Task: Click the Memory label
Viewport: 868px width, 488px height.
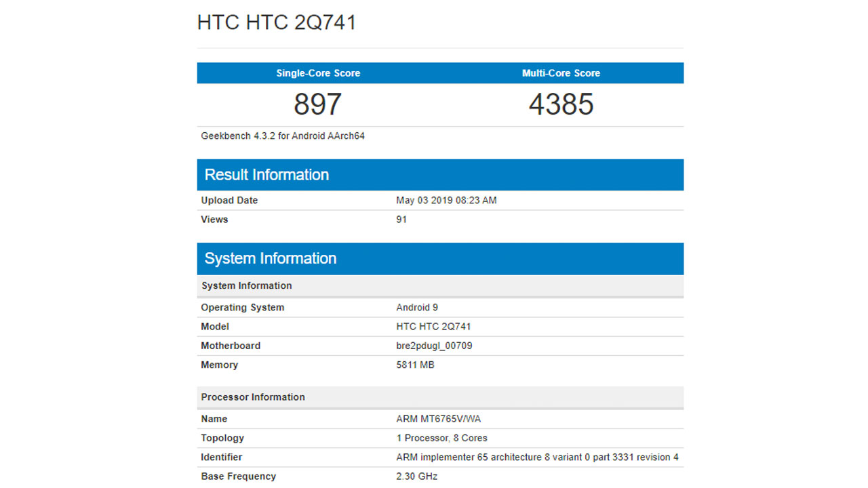Action: click(x=219, y=365)
